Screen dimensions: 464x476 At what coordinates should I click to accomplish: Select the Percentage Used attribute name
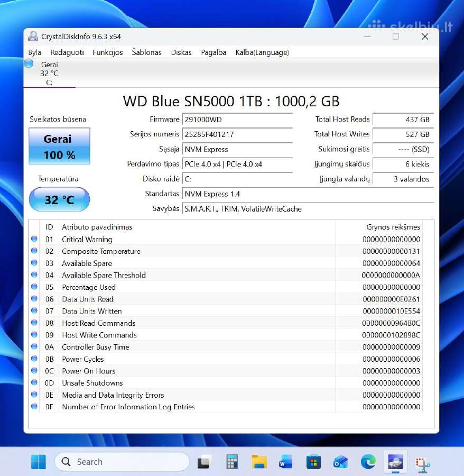pyautogui.click(x=89, y=287)
